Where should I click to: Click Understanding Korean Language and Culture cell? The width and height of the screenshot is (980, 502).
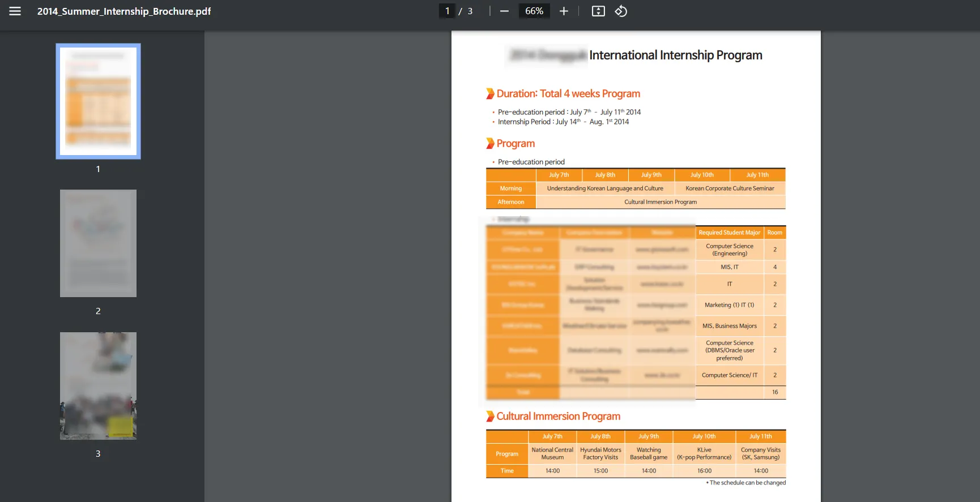tap(605, 188)
